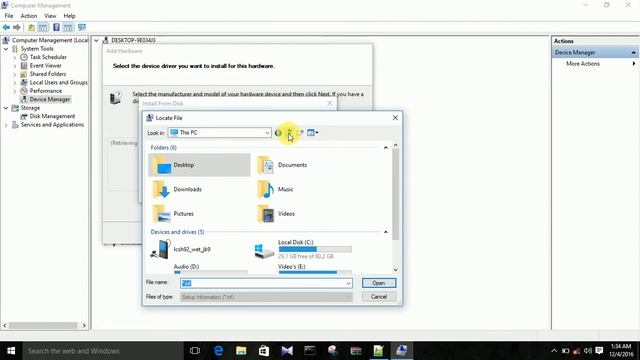This screenshot has width=640, height=360.
Task: Click the Windows Start button
Action: [x=11, y=351]
